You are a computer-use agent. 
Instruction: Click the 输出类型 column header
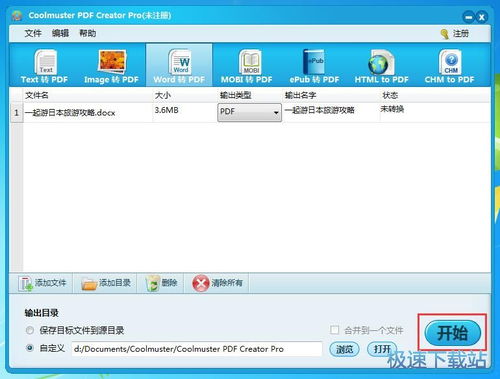[x=249, y=95]
